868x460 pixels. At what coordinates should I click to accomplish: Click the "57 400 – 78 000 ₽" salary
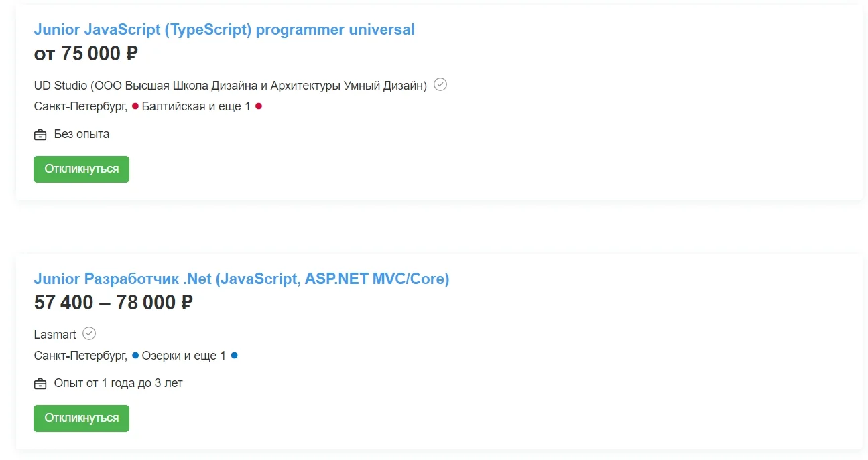click(113, 303)
